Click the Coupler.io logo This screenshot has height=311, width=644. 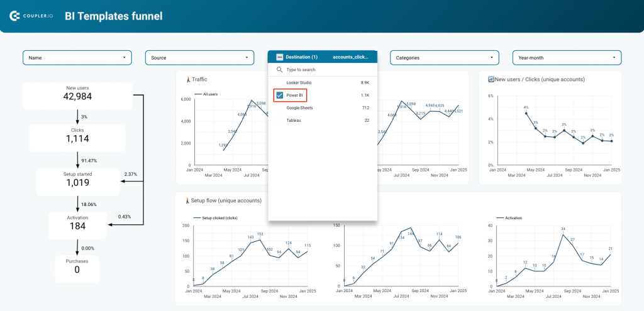(31, 16)
